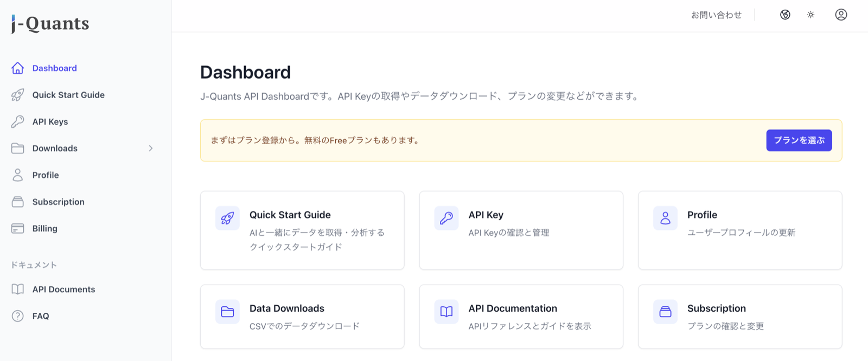Click the key icon beside API Keys in sidebar

pyautogui.click(x=17, y=121)
